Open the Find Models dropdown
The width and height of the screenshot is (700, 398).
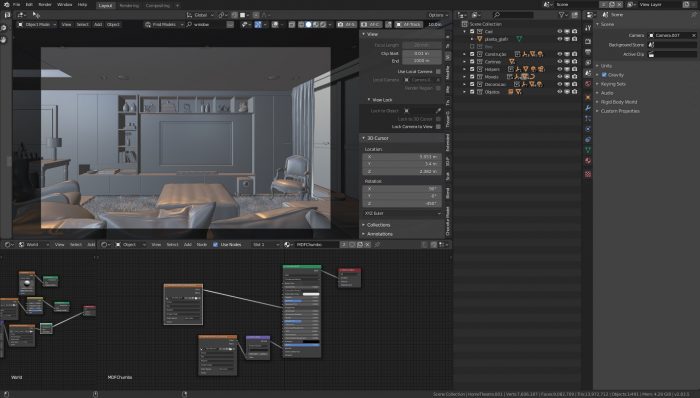click(164, 25)
